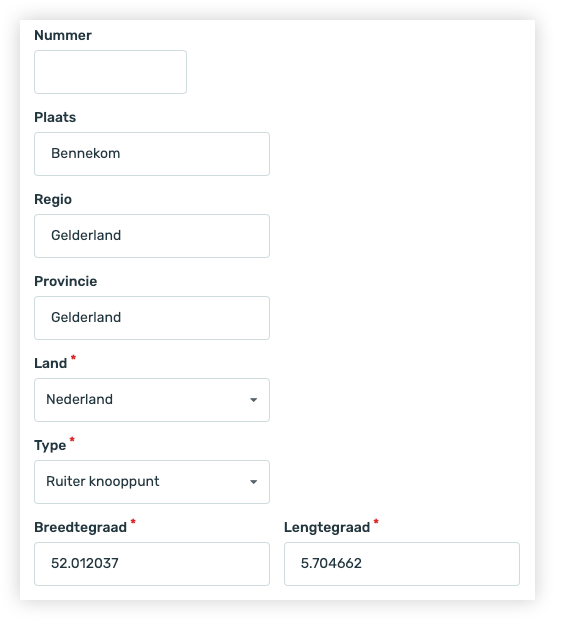Click the Breedtegraad label
565x632 pixels.
coord(81,527)
